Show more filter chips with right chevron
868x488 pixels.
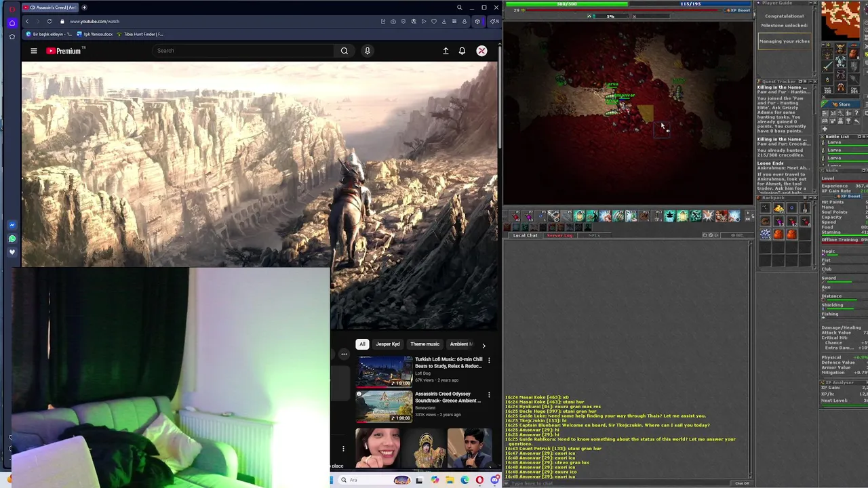(x=484, y=346)
